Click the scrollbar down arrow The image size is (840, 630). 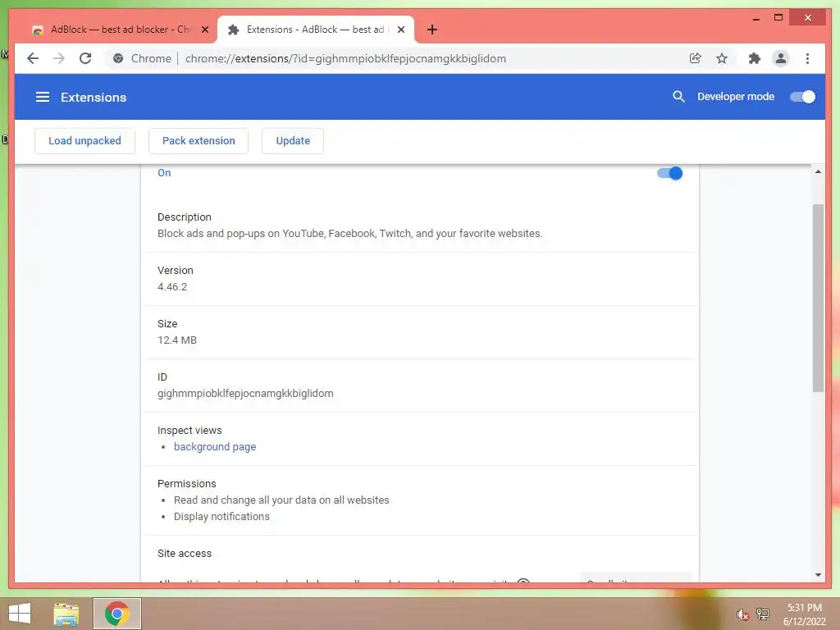(x=818, y=575)
